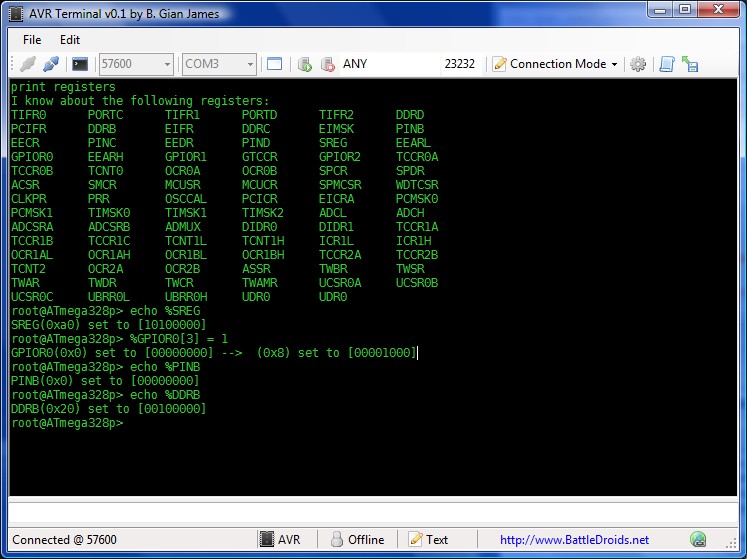Click the ANY field in toolbar
The image size is (747, 559).
[x=390, y=64]
